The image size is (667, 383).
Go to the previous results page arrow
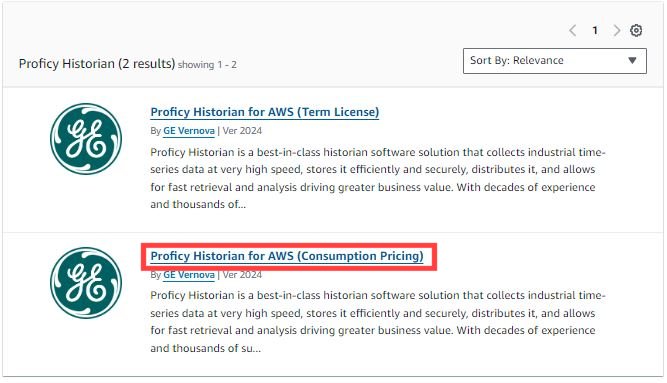click(x=573, y=30)
